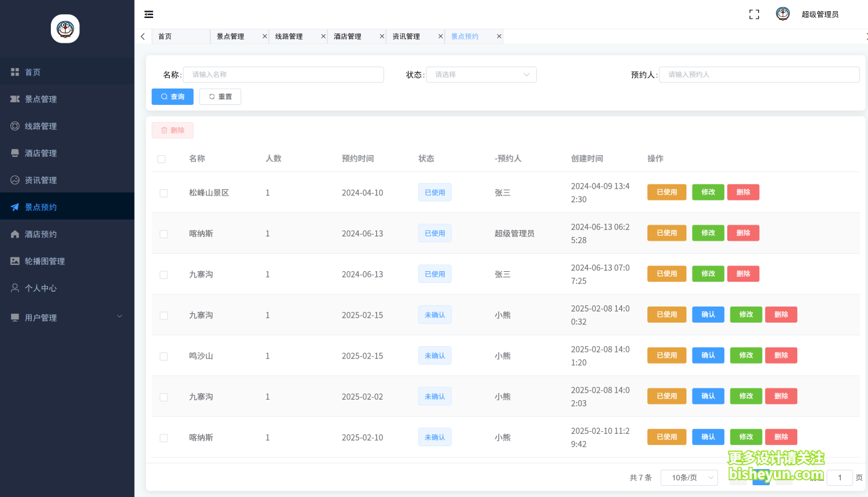The height and width of the screenshot is (497, 868).
Task: Close the 资讯管理 tab
Action: coord(441,37)
